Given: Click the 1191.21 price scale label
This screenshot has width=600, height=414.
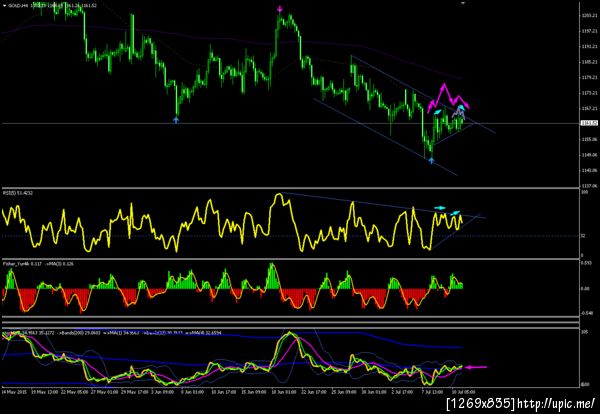Looking at the screenshot, I should (x=590, y=46).
